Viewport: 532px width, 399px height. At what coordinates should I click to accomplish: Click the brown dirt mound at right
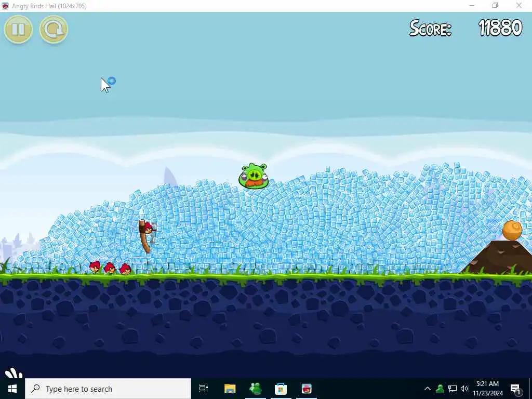coord(499,258)
